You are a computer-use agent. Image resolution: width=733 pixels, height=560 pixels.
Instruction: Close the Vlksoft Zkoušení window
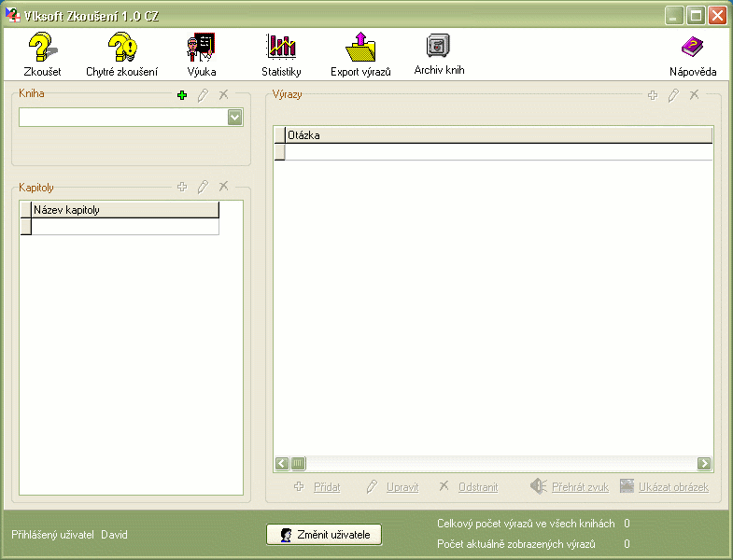tap(717, 16)
